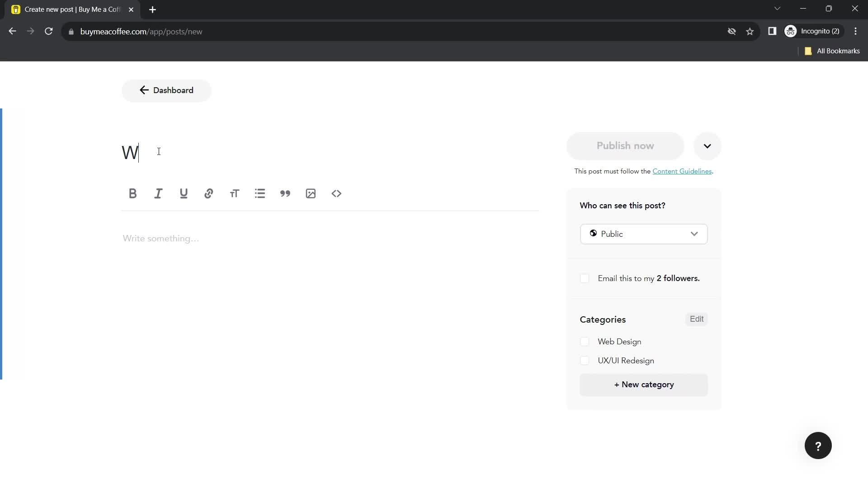Tick the Web Design category checkbox
868x488 pixels.
pos(585,342)
